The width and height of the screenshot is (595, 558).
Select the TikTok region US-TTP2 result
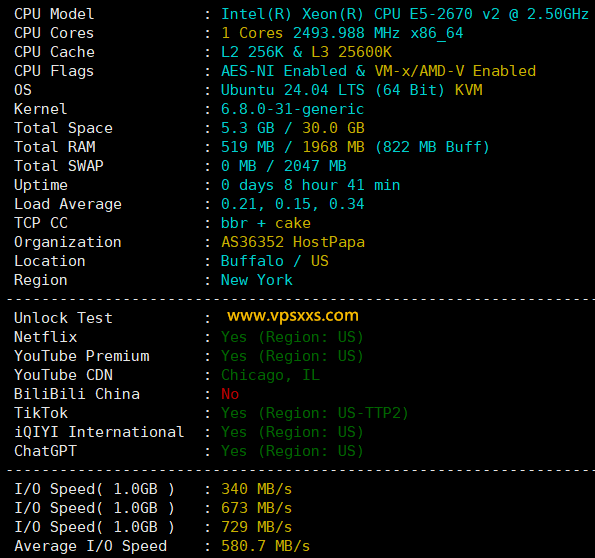315,413
